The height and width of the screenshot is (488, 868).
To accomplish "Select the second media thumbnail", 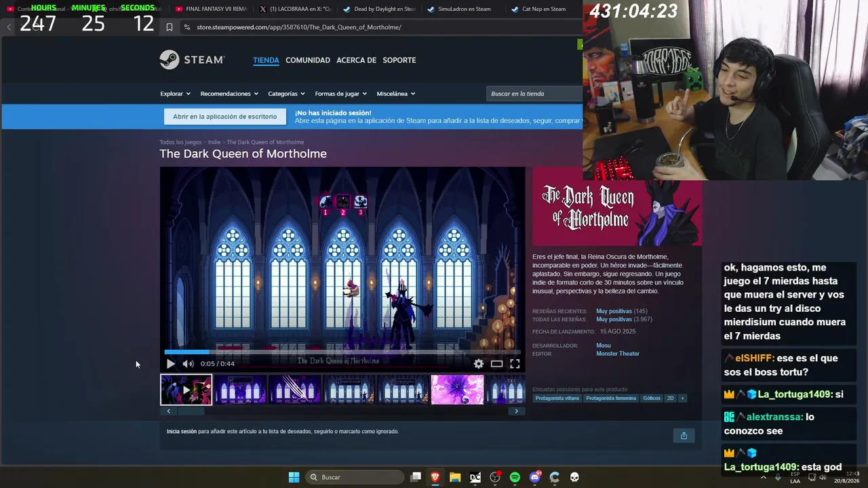I will click(241, 390).
